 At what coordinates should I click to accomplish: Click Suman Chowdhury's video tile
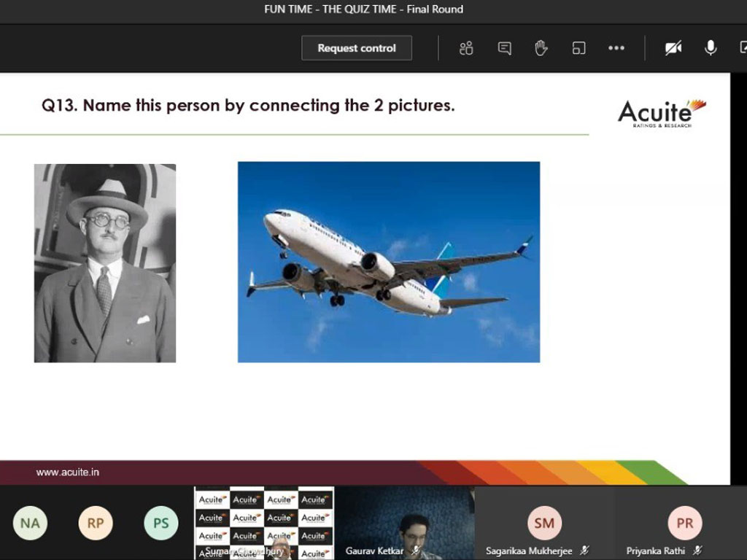tap(264, 523)
